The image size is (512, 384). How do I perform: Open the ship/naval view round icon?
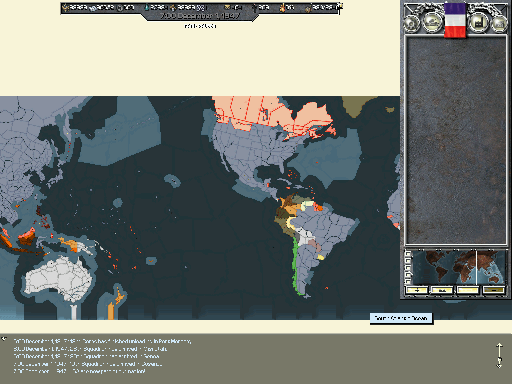[x=432, y=23]
